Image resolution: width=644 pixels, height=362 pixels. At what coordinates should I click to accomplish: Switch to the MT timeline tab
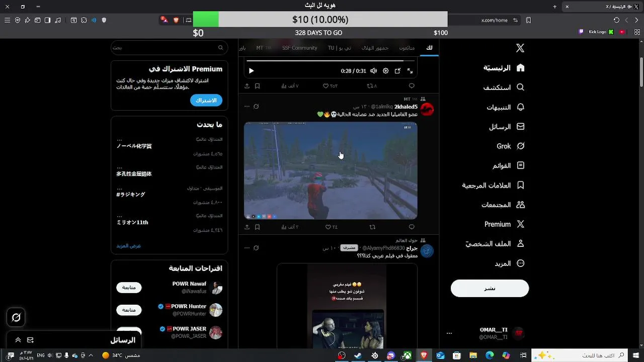263,48
